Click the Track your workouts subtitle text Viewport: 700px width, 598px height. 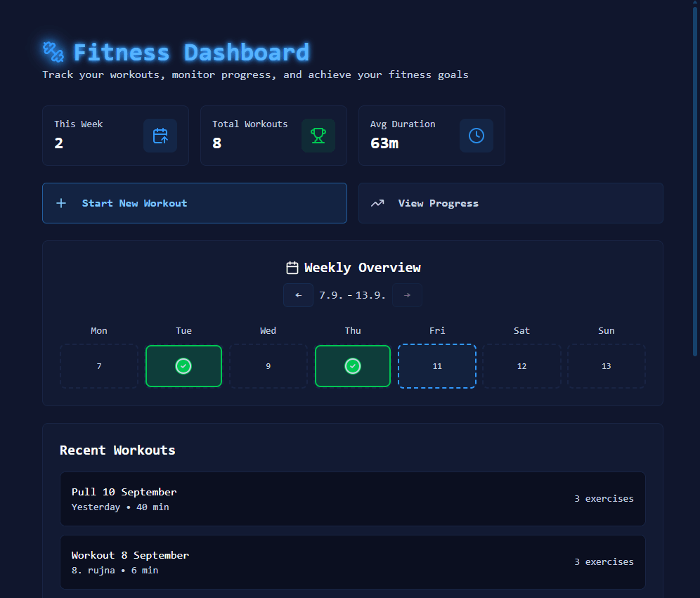(255, 75)
